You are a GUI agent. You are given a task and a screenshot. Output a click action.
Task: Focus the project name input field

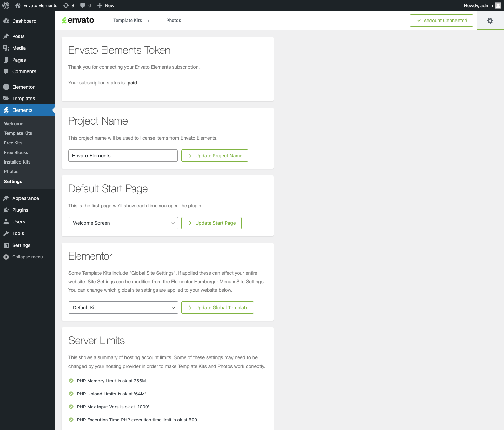[x=123, y=156]
